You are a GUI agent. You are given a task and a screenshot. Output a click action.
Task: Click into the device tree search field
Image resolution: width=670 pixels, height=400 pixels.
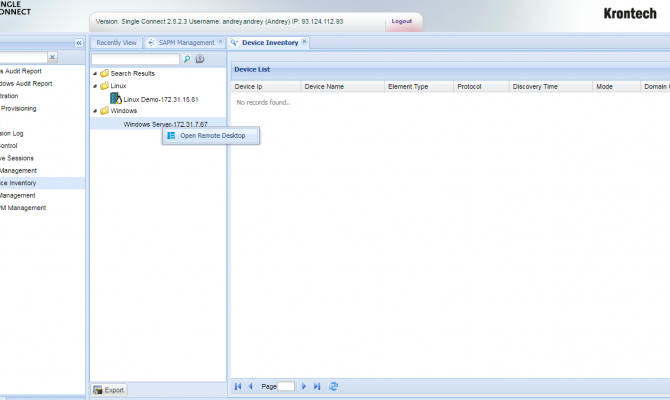[x=135, y=59]
